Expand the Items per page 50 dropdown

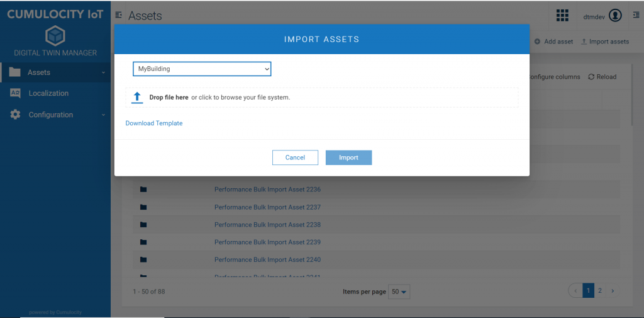(399, 292)
